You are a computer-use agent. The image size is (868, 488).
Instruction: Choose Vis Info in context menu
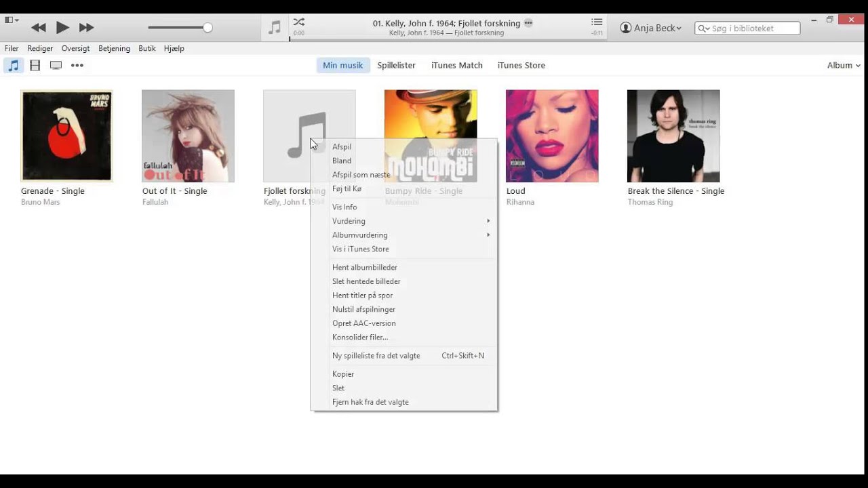click(x=403, y=207)
